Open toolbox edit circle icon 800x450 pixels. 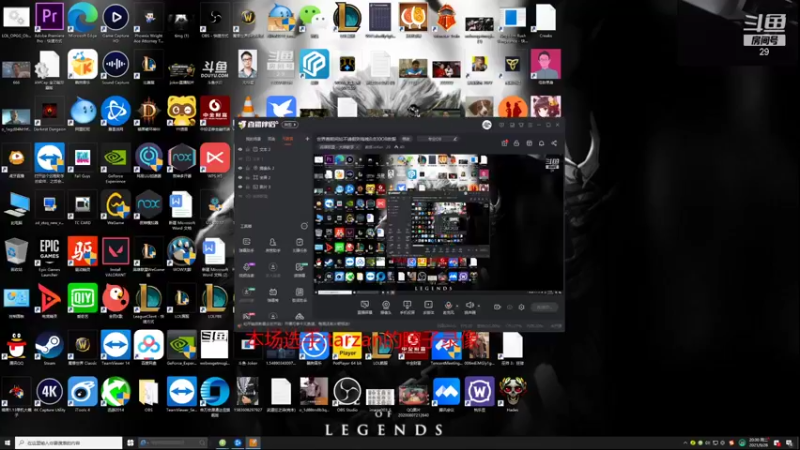pyautogui.click(x=304, y=226)
